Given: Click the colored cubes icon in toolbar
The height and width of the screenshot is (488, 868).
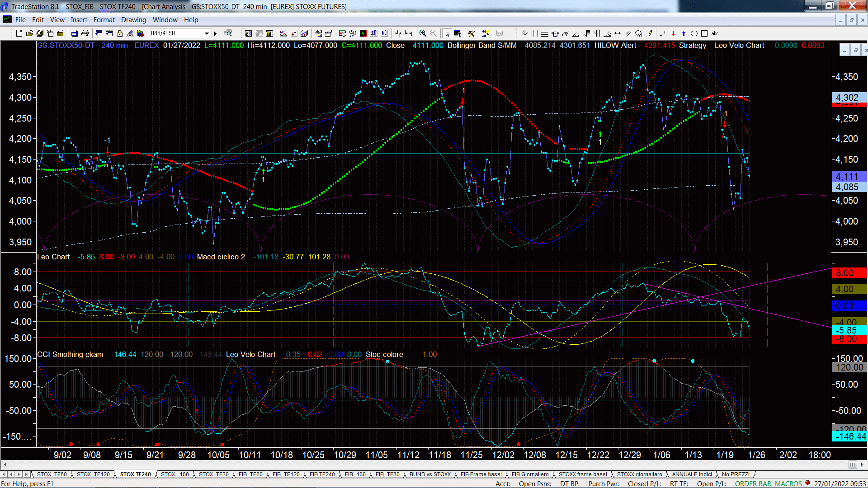Looking at the screenshot, I should [141, 33].
